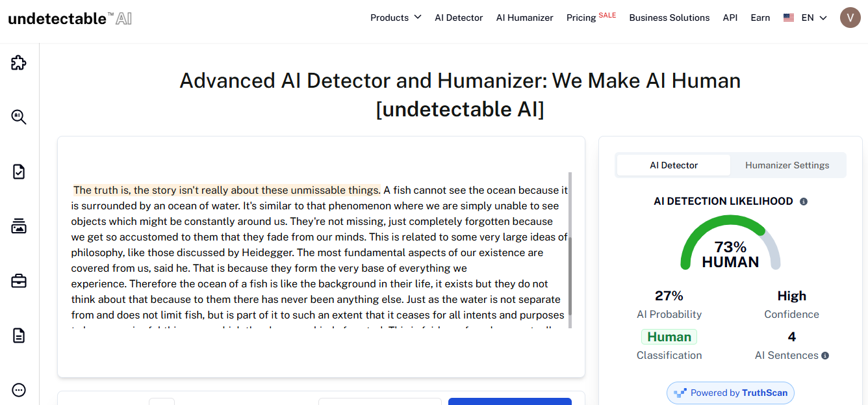
Task: Open Business Solutions in the navigation
Action: pyautogui.click(x=669, y=18)
